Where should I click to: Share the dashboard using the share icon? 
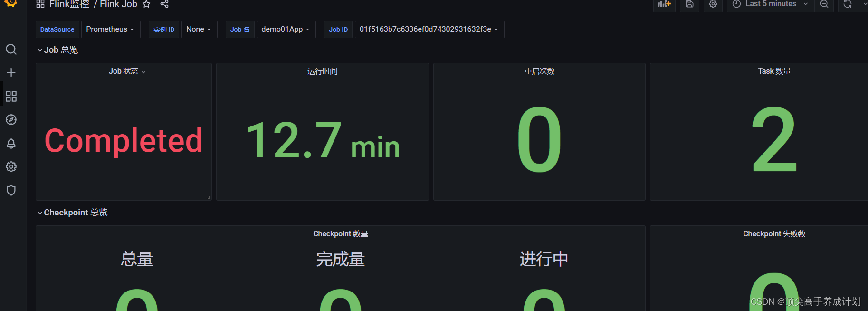pyautogui.click(x=164, y=4)
